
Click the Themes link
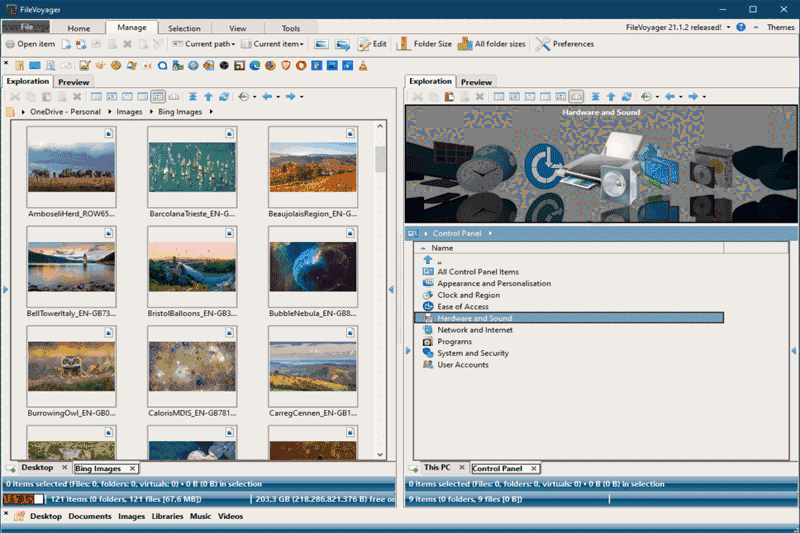click(780, 28)
